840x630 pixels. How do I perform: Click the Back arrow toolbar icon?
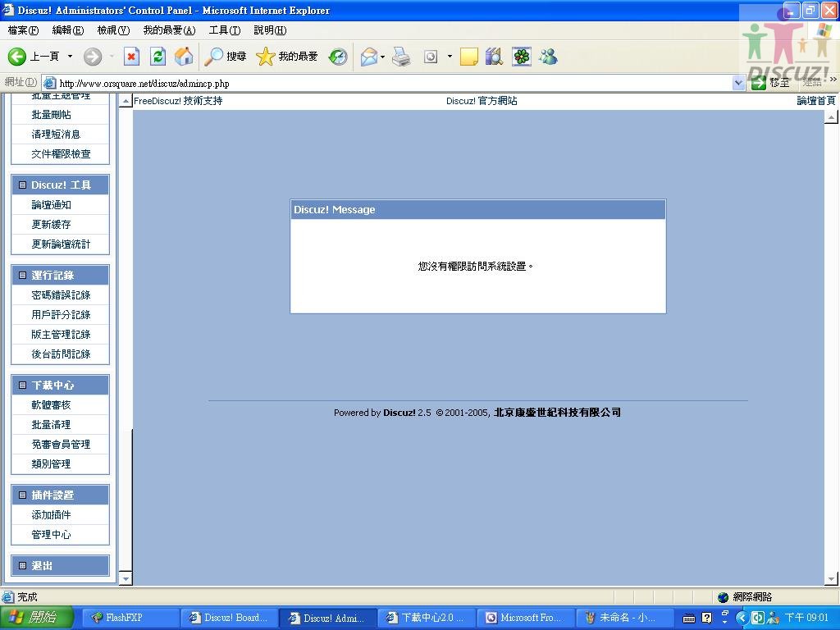click(x=16, y=57)
